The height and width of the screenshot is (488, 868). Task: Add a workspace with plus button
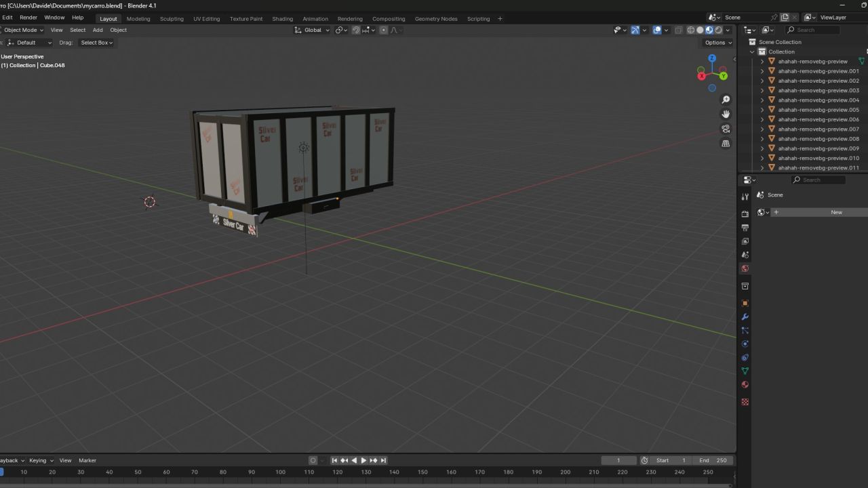[x=500, y=19]
